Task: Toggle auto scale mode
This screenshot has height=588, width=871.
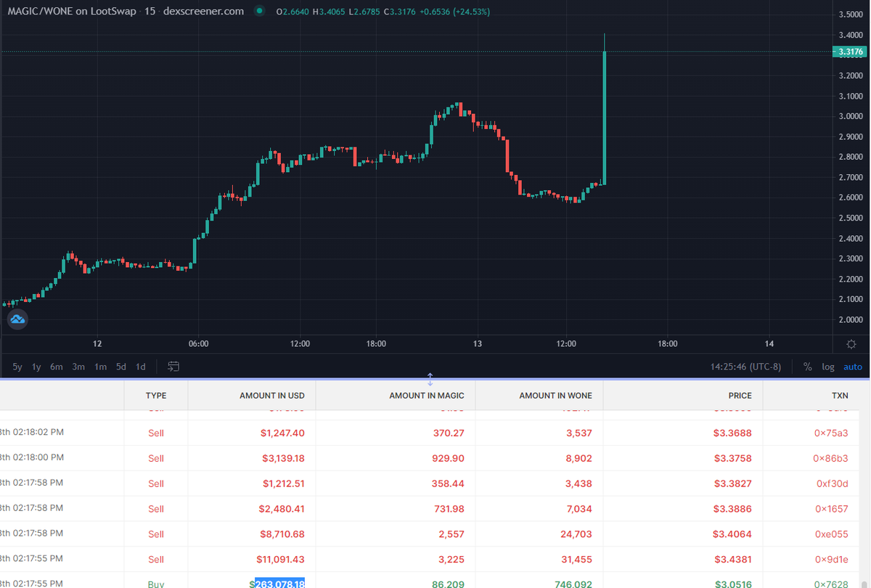Action: 853,367
